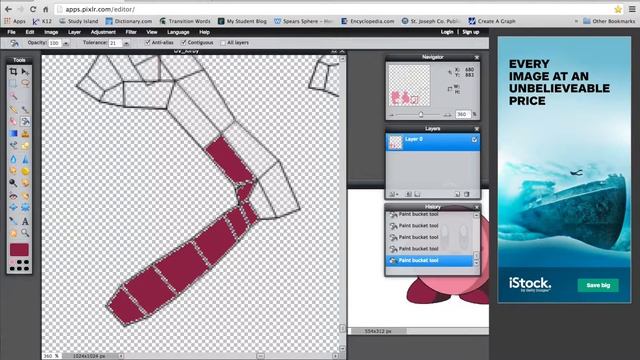Select the Pencil tool

[x=13, y=109]
